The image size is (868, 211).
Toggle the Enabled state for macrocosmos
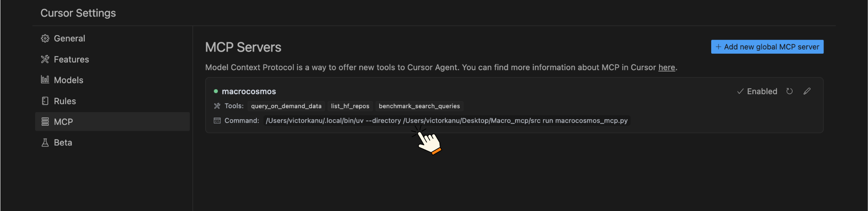[757, 91]
